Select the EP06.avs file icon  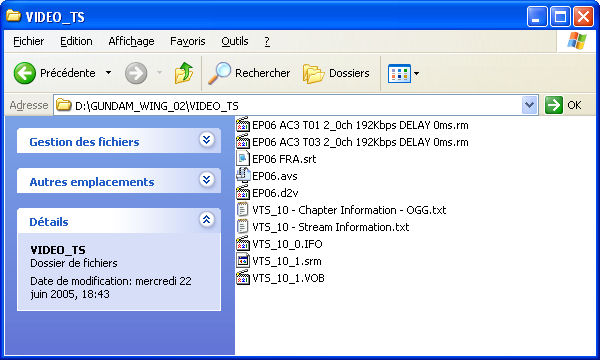[243, 175]
